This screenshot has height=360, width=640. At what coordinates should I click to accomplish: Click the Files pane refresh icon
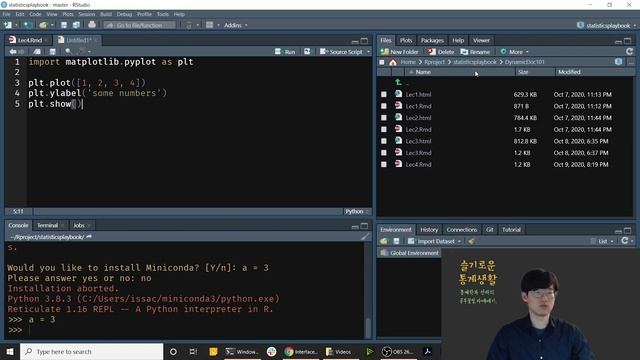click(629, 51)
